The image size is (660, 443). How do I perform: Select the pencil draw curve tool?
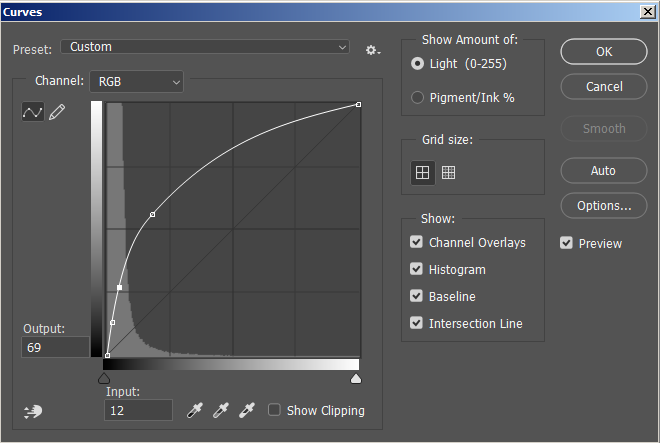[57, 113]
